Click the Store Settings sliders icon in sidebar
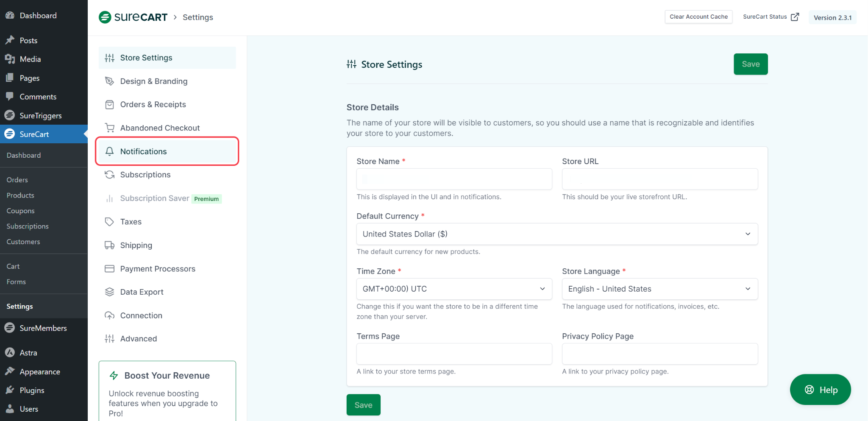 tap(109, 58)
